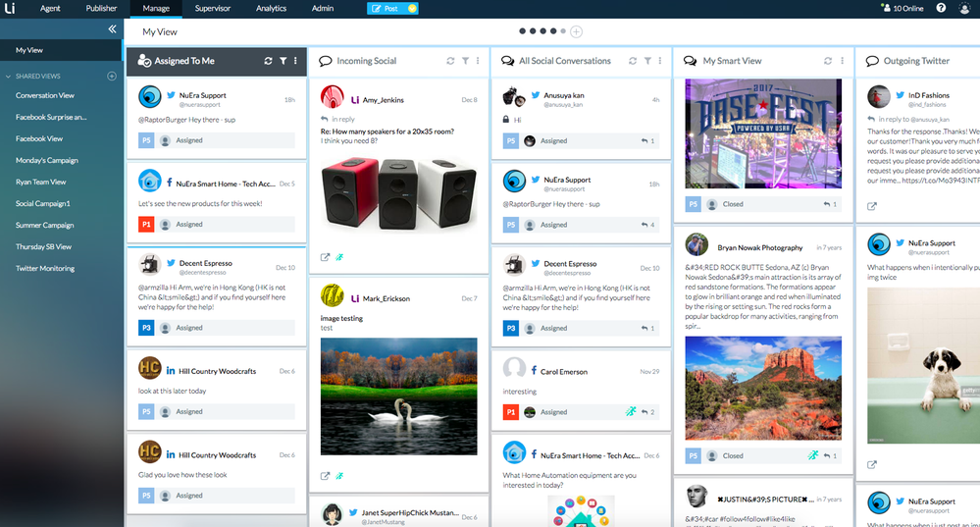Add a new shared view
The image size is (980, 527).
pyautogui.click(x=112, y=77)
